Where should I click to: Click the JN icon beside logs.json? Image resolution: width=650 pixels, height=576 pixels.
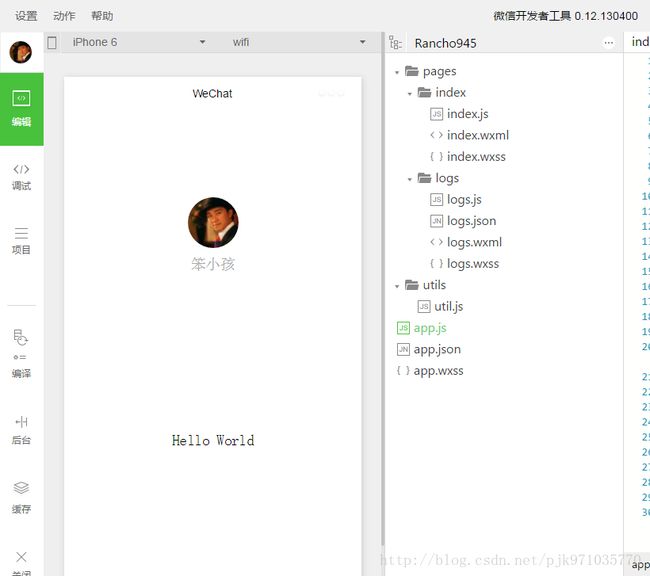click(437, 221)
